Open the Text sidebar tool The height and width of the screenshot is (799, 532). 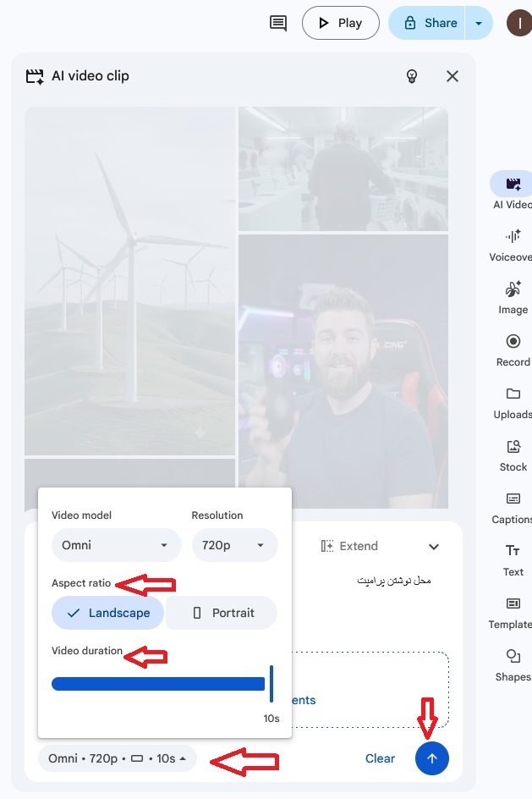(x=513, y=560)
